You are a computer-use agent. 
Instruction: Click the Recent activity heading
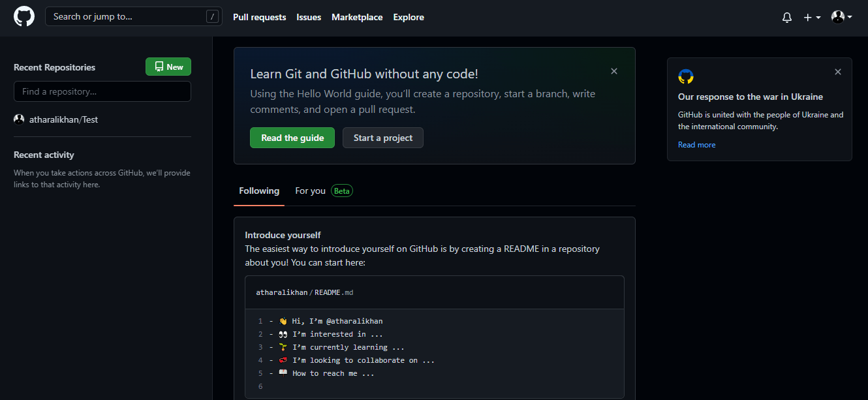click(44, 155)
